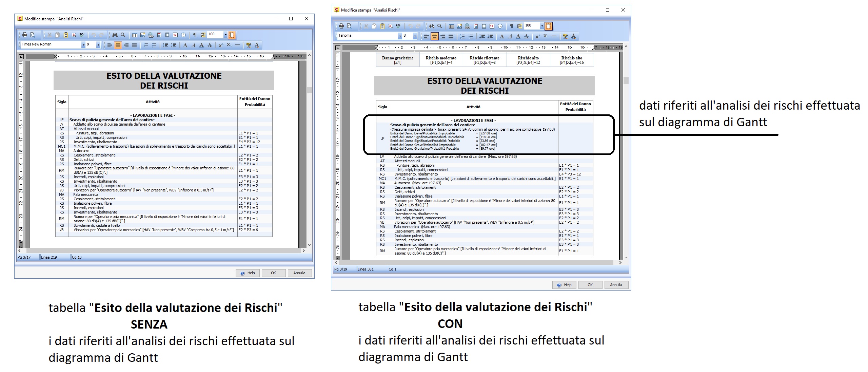The height and width of the screenshot is (372, 868).
Task: Click the vertical scrollbar thumb in the right window
Action: pos(626,80)
